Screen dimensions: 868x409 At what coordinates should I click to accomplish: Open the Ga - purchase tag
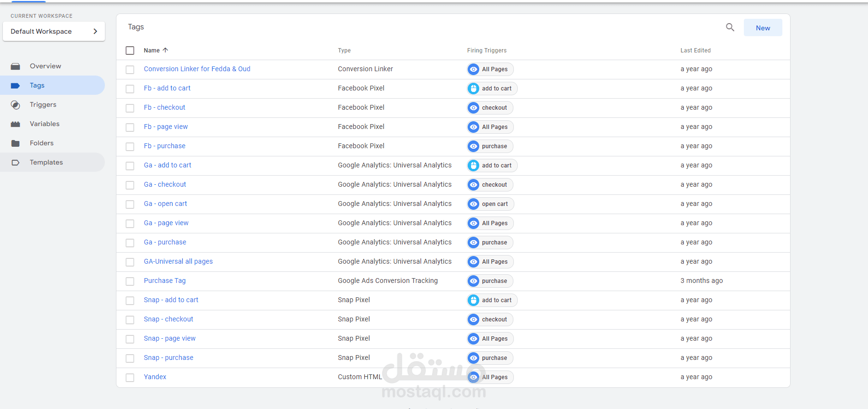click(x=165, y=242)
